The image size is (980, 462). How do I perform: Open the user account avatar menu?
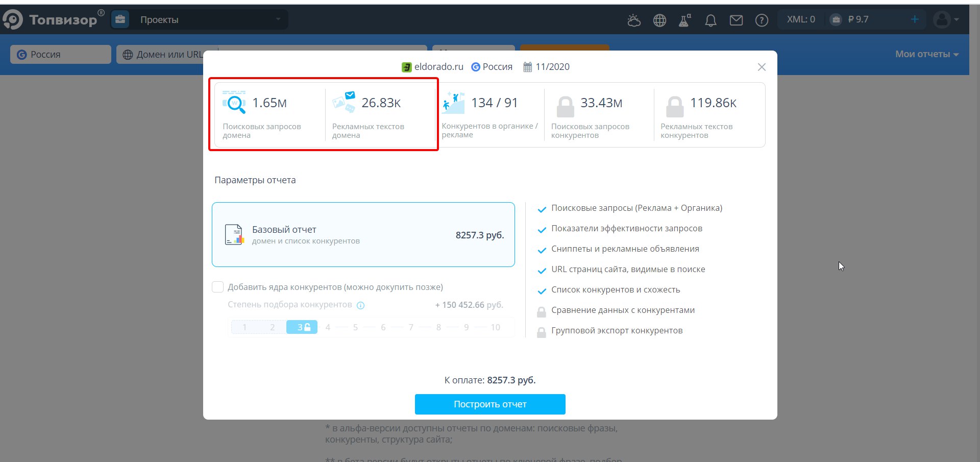(946, 19)
